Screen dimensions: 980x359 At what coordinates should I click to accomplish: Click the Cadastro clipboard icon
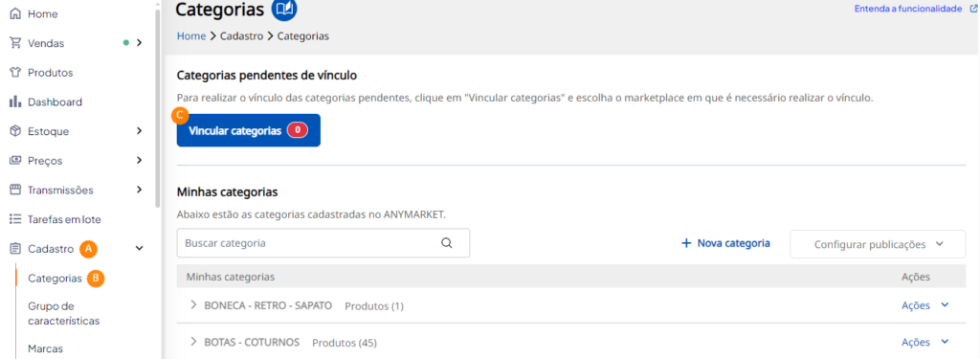(x=15, y=248)
